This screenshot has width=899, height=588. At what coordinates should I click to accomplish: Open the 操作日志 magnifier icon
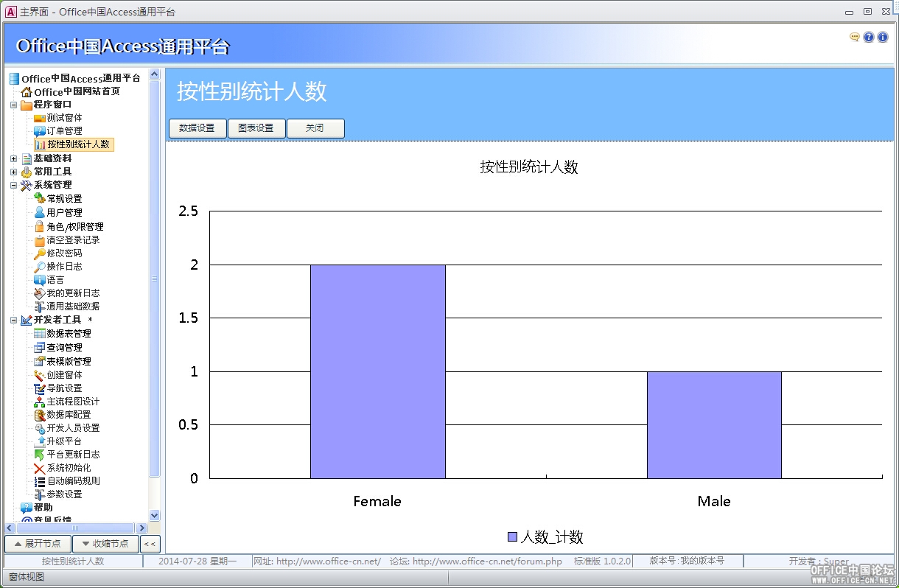(40, 266)
